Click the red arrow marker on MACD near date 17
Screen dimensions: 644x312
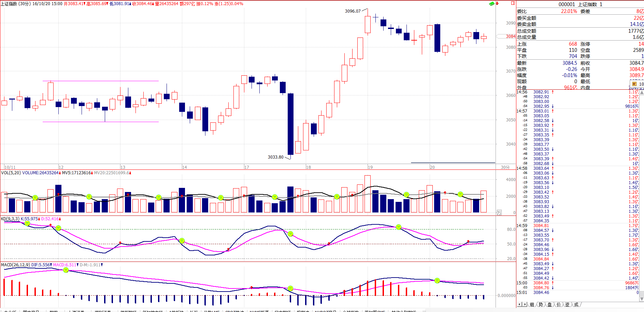(252, 287)
